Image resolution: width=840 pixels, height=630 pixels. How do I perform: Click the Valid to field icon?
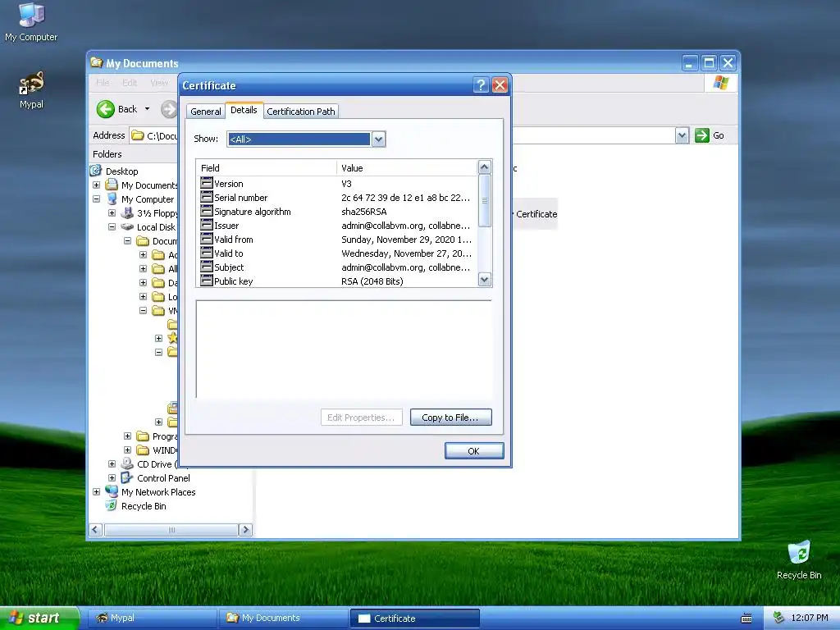coord(207,253)
